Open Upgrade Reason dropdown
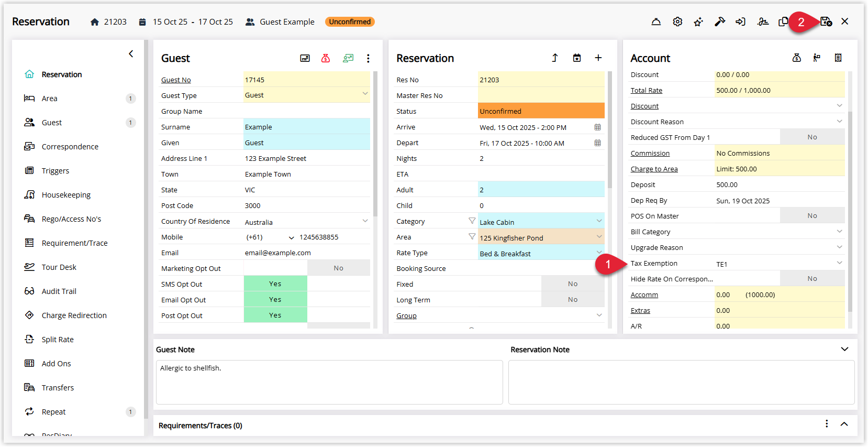The image size is (868, 447). click(x=839, y=247)
